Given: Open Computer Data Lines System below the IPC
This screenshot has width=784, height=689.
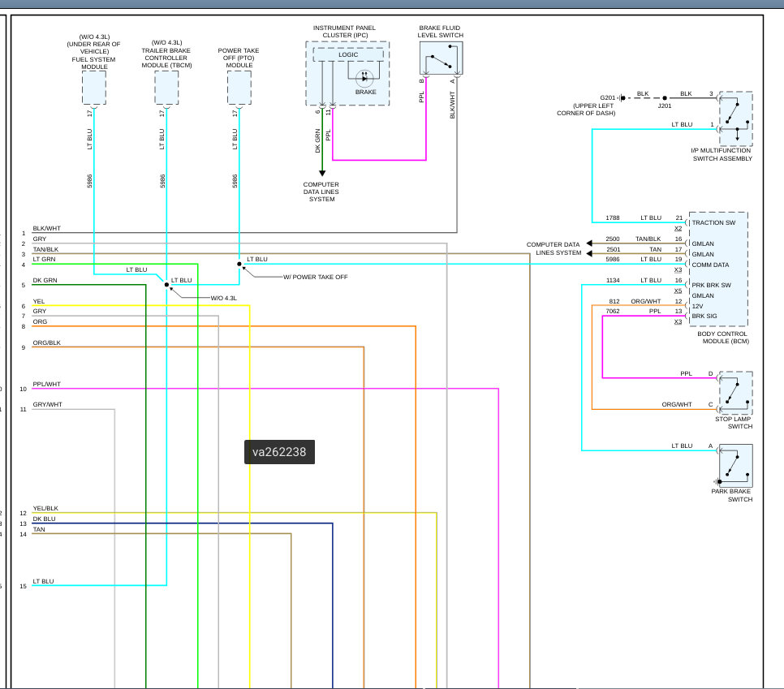Looking at the screenshot, I should coord(321,192).
